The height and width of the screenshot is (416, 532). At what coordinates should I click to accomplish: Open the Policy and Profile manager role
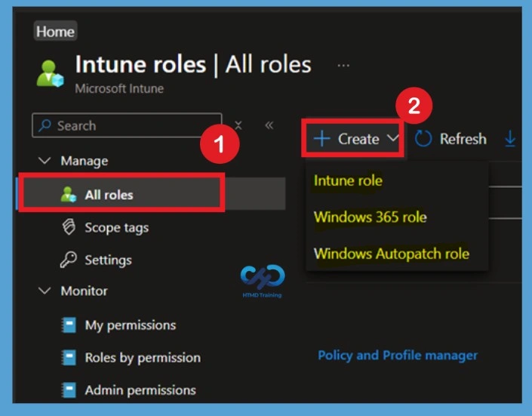click(398, 355)
